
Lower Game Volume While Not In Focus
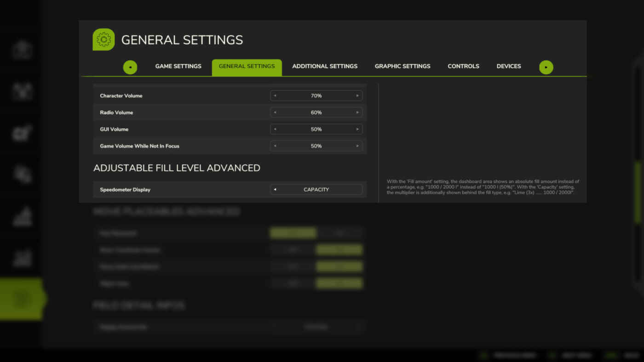point(275,146)
